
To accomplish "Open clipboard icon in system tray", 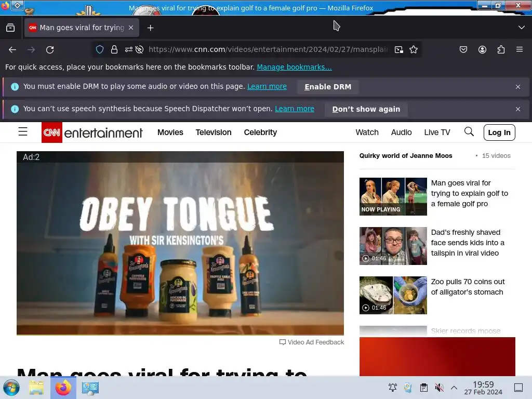I will pyautogui.click(x=424, y=388).
